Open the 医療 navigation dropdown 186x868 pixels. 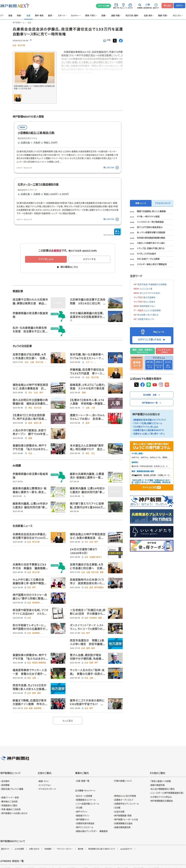click(x=104, y=15)
